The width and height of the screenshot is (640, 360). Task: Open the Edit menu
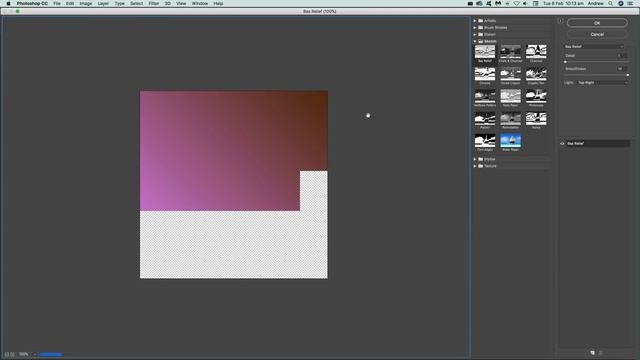70,3
